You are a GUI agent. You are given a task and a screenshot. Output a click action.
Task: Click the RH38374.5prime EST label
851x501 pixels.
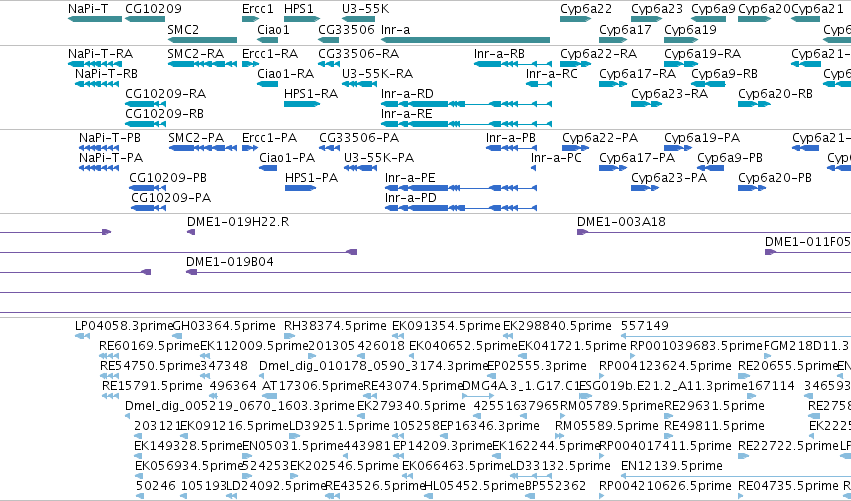[335, 326]
